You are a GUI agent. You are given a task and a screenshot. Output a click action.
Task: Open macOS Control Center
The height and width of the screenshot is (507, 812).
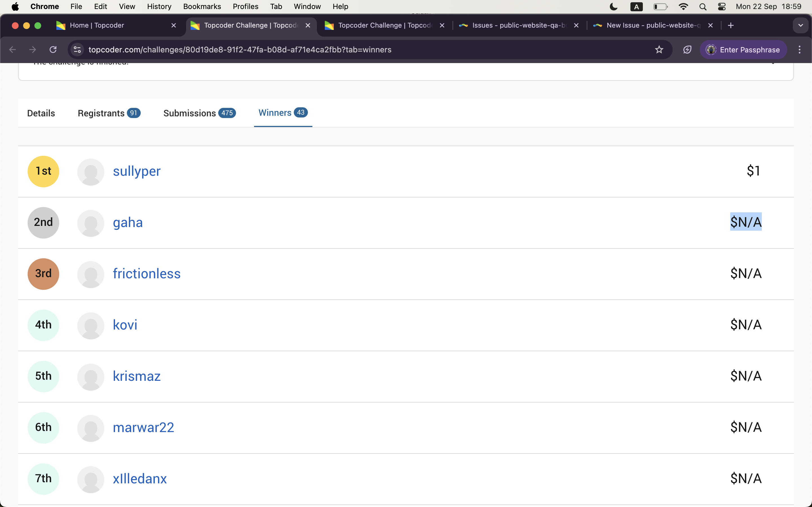(722, 7)
